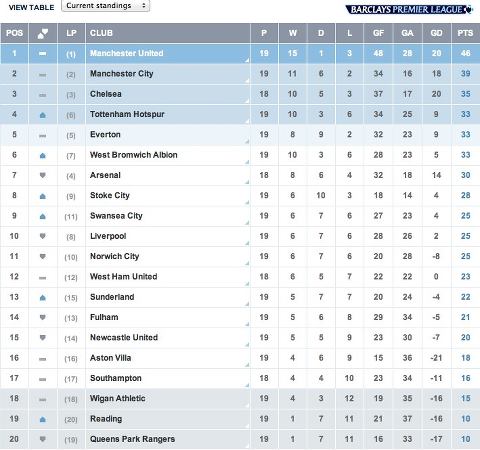
Task: Click the movement arrows column header icon
Action: [43, 33]
